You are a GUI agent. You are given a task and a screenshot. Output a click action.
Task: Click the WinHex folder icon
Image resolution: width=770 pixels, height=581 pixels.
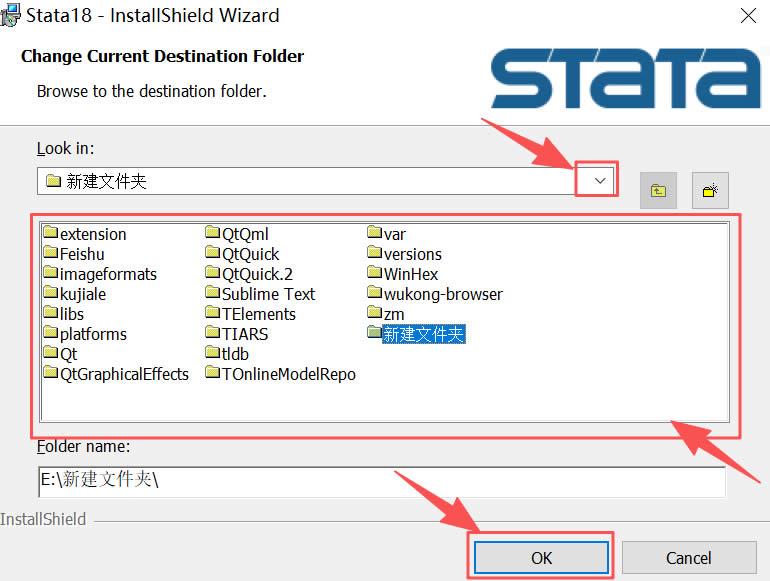pyautogui.click(x=375, y=274)
